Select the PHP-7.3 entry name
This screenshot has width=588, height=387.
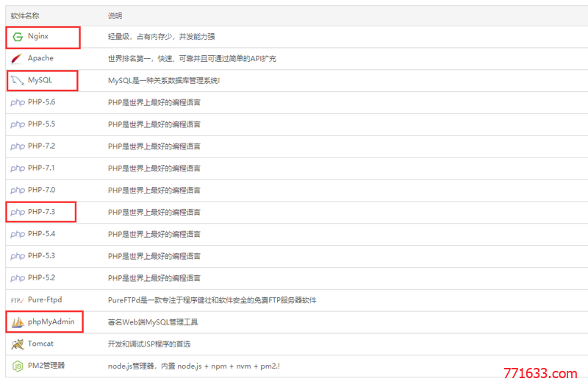click(x=41, y=212)
